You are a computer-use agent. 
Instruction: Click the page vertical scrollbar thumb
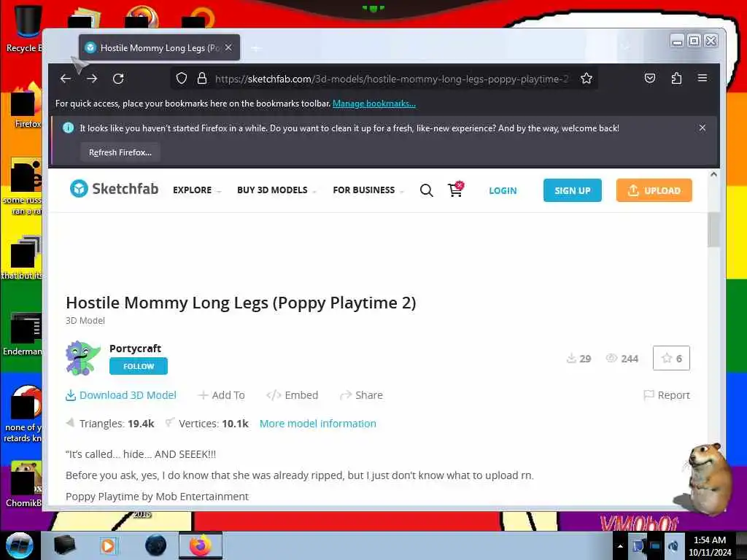pyautogui.click(x=713, y=230)
